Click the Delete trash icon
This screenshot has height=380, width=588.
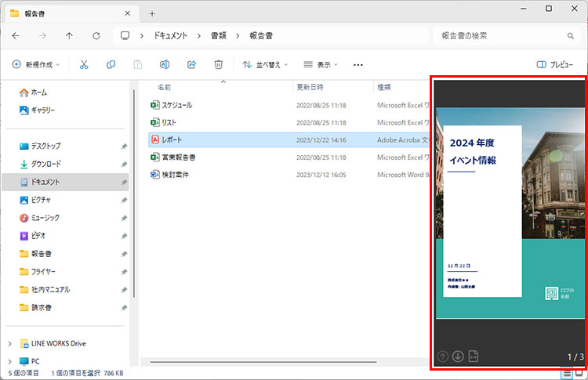tap(219, 64)
